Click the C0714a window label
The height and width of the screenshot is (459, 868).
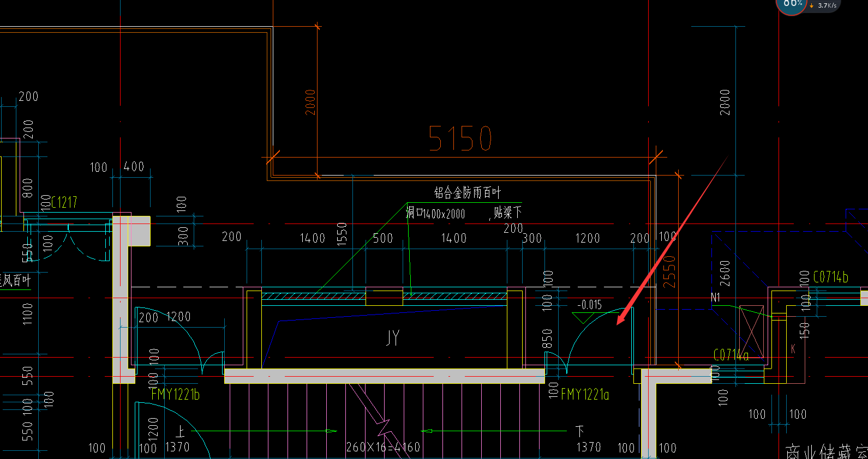coord(731,355)
